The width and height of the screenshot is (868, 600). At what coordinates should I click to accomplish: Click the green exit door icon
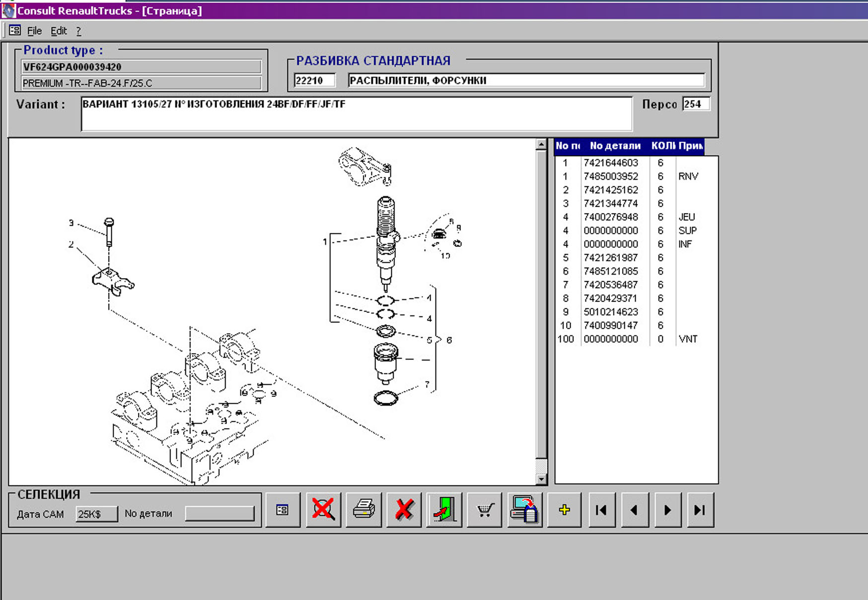point(444,510)
